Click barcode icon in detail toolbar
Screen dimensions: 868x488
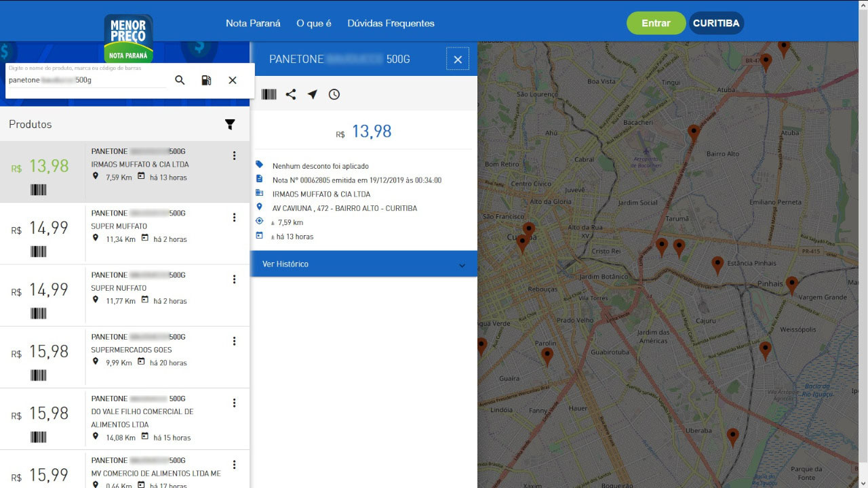click(x=269, y=94)
